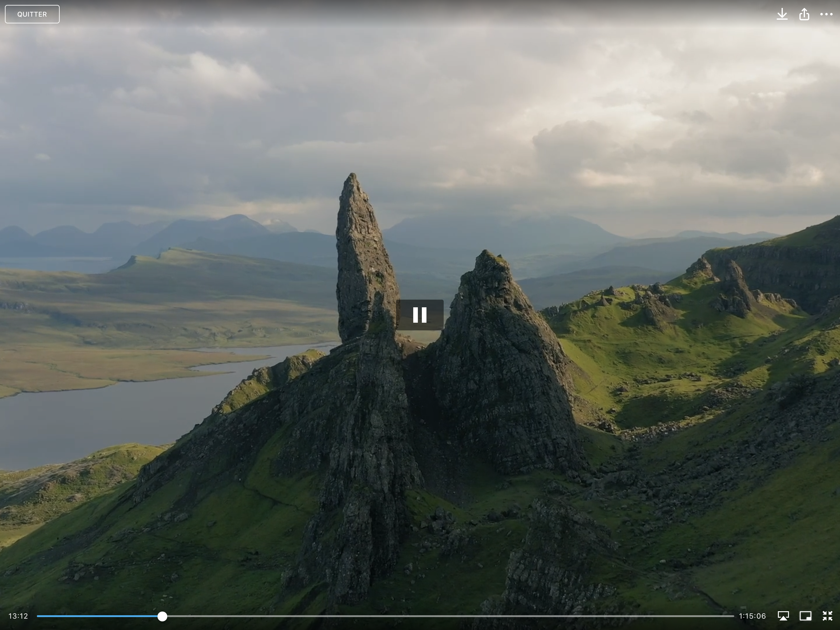Exit fullscreen with the inward arrows icon
This screenshot has height=630, width=840.
[x=827, y=616]
